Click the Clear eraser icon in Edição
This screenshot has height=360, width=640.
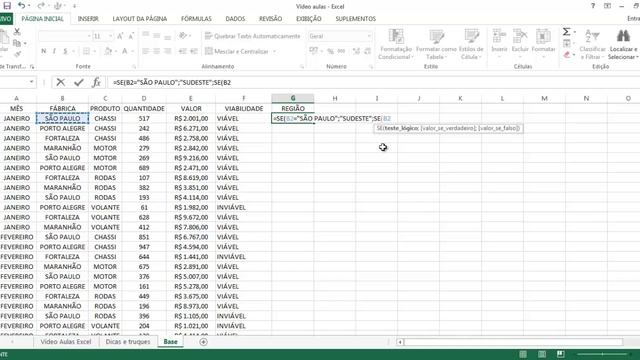pyautogui.click(x=567, y=55)
